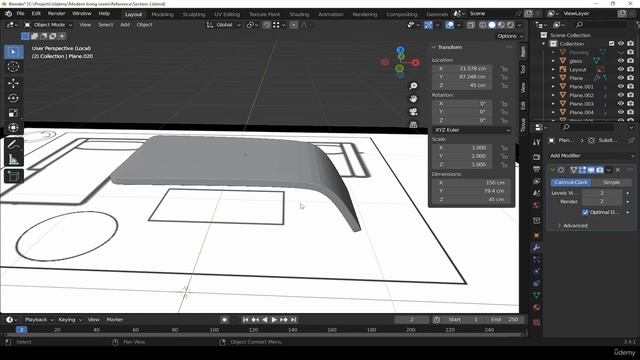Click the Location Z 45 cm field

462,85
